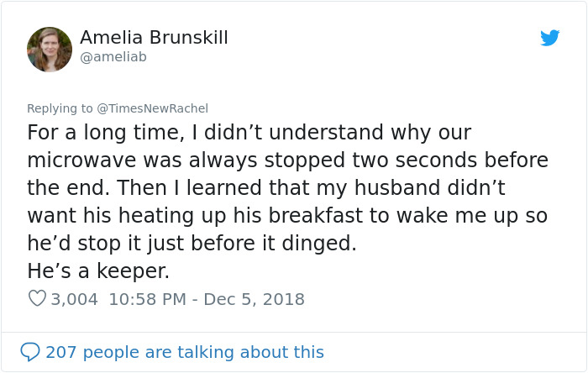588x373 pixels.
Task: Click the speech bubble conversation icon
Action: coord(29,352)
